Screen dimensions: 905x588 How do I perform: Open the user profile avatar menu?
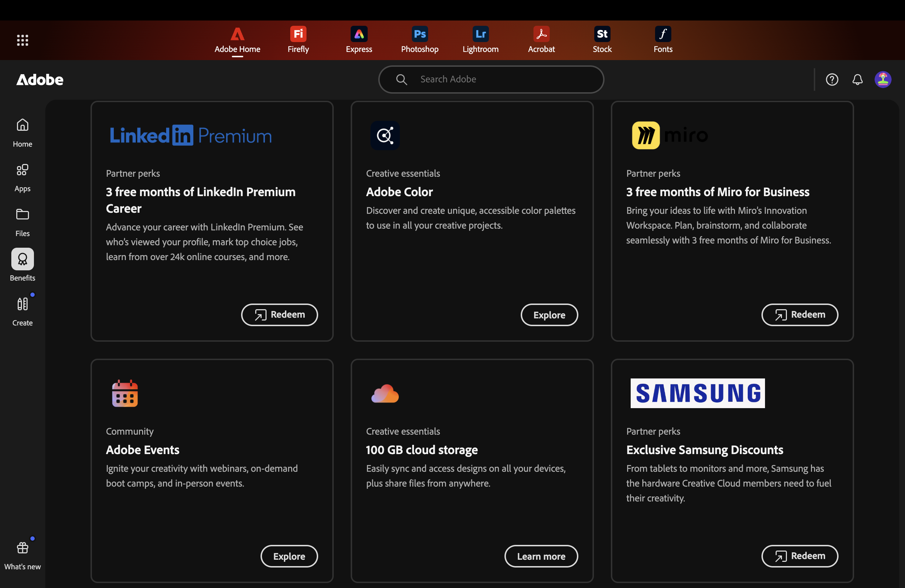[883, 80]
